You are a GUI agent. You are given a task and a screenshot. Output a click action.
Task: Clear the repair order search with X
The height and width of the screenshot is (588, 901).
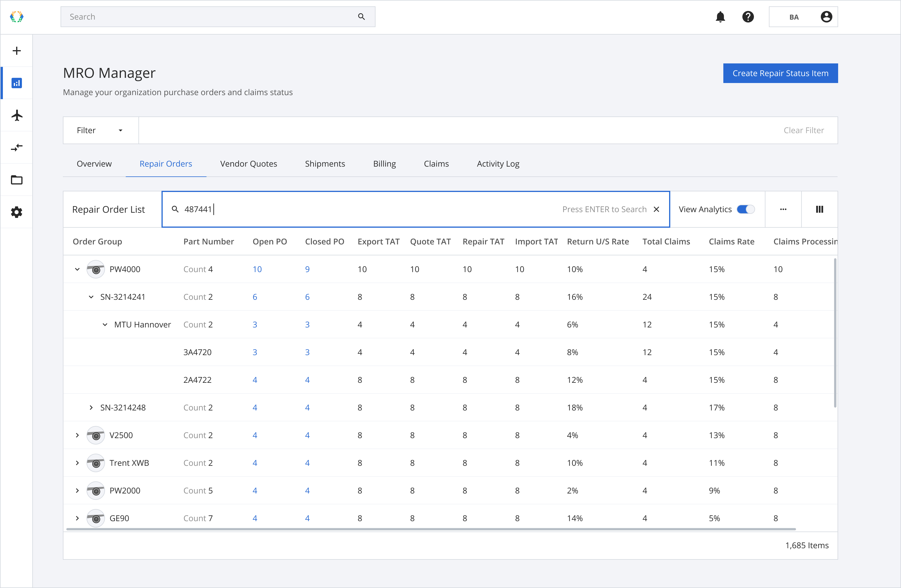point(656,209)
